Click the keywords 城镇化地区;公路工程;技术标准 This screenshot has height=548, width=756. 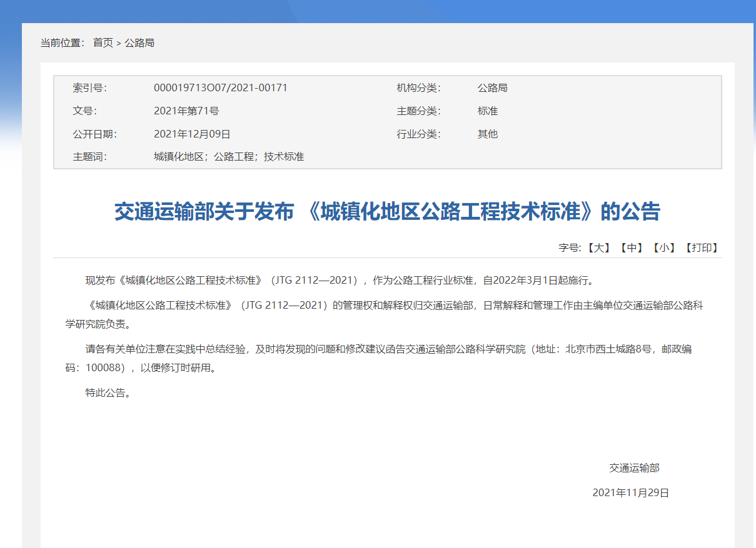pyautogui.click(x=228, y=157)
